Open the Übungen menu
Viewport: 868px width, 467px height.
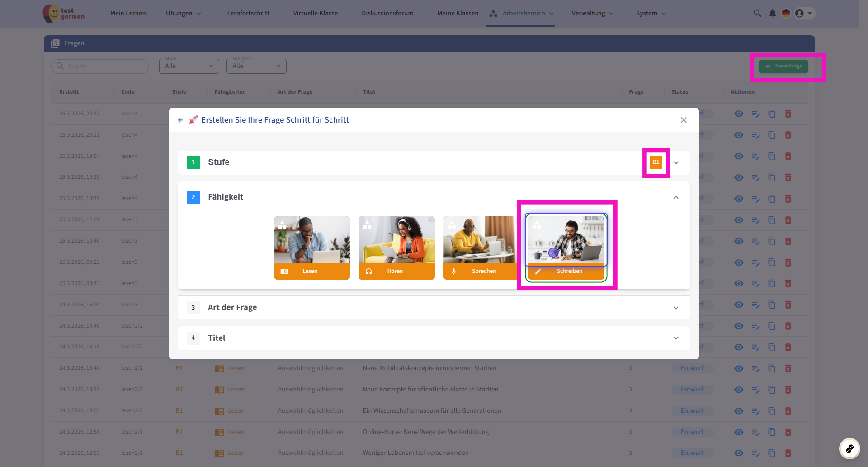click(183, 13)
